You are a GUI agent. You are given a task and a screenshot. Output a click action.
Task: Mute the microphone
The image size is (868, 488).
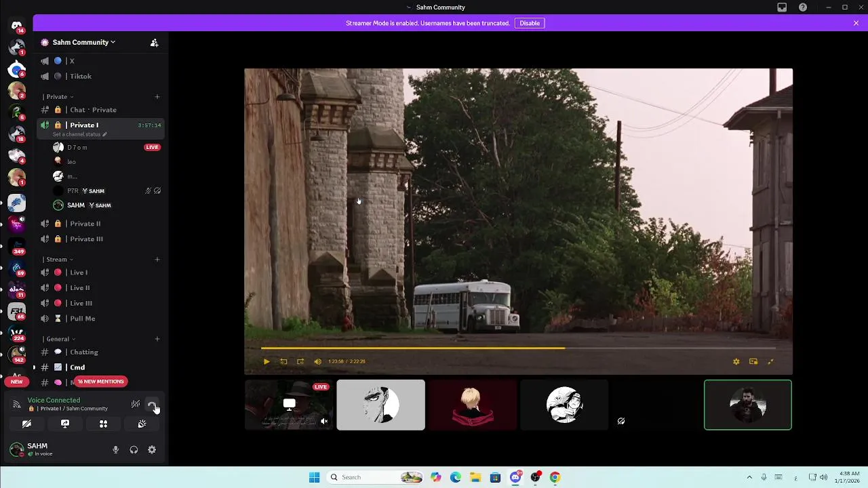115,449
